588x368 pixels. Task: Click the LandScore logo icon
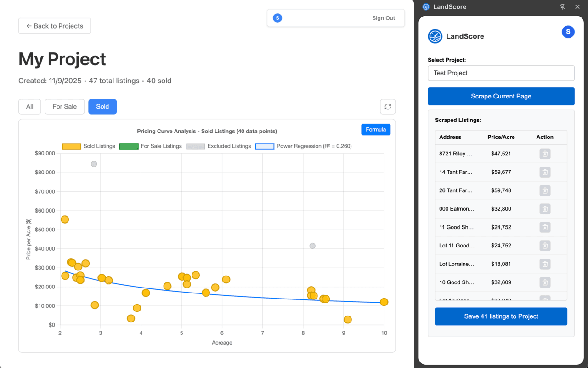pos(435,36)
